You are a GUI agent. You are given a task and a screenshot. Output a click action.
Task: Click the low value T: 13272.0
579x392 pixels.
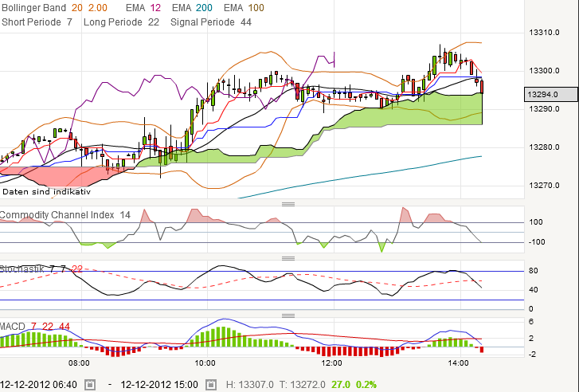tap(302, 385)
